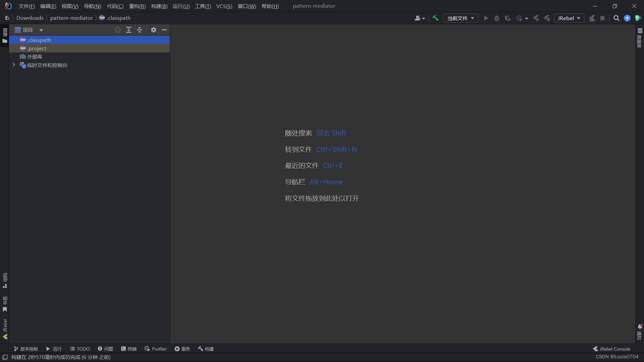Collapse all items in project tree

(x=140, y=30)
